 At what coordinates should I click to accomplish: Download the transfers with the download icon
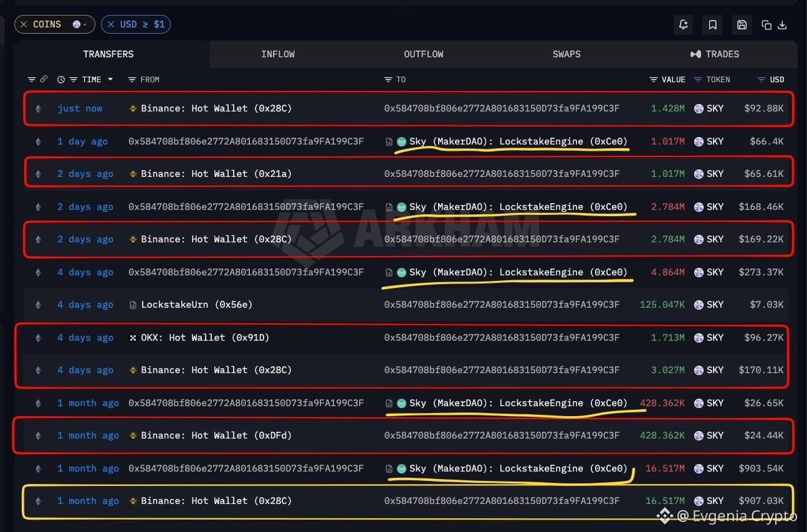coord(783,25)
